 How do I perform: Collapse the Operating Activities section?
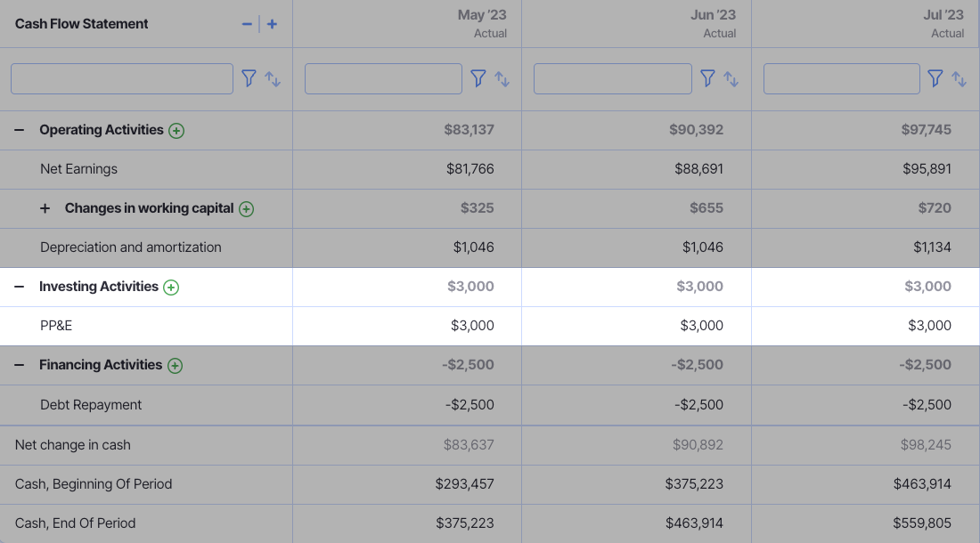tap(18, 129)
